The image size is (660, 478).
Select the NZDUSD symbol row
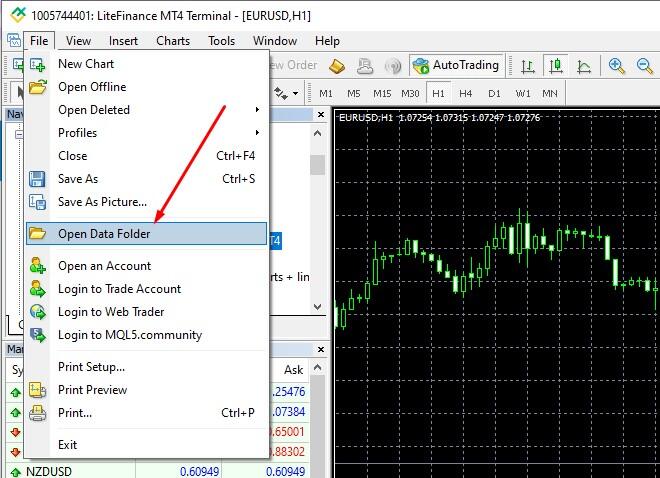coord(157,471)
